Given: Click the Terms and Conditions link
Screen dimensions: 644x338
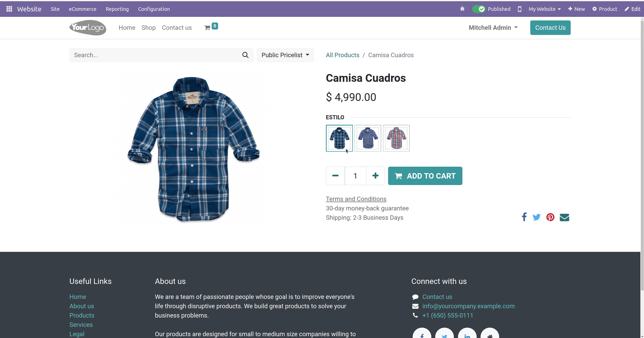Looking at the screenshot, I should (356, 199).
